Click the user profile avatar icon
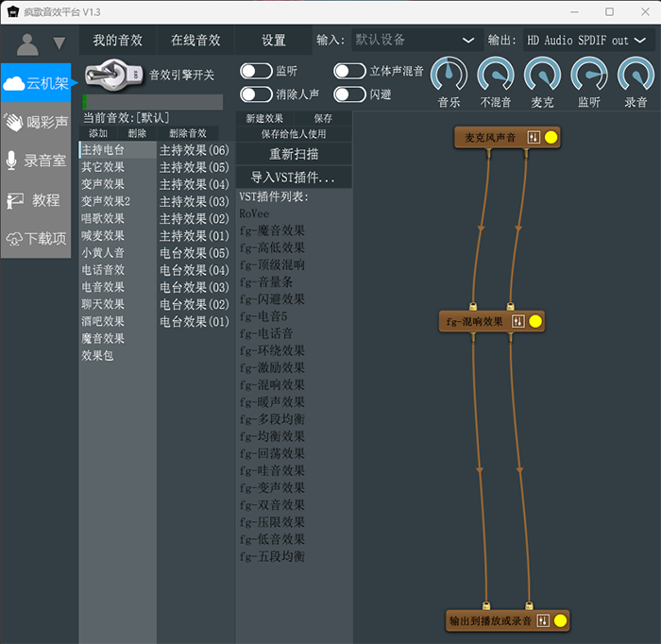The image size is (661, 644). pyautogui.click(x=28, y=43)
